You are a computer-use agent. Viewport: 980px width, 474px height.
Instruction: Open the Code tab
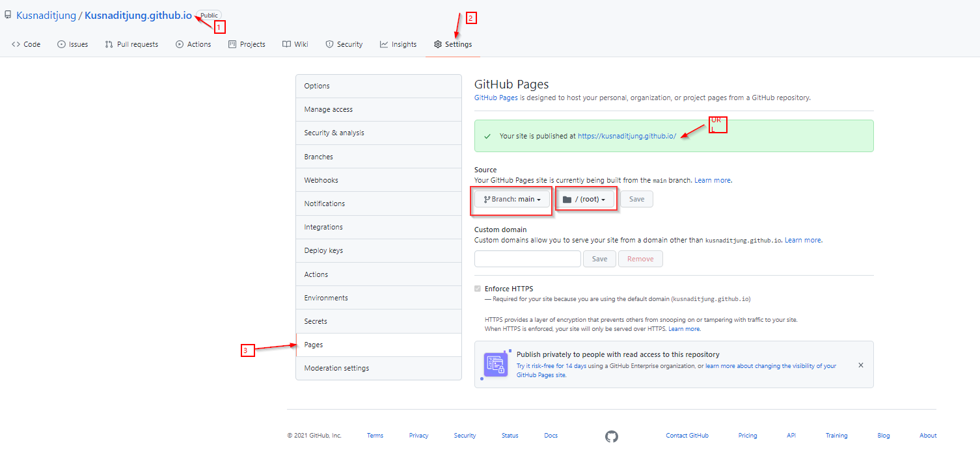tap(26, 44)
